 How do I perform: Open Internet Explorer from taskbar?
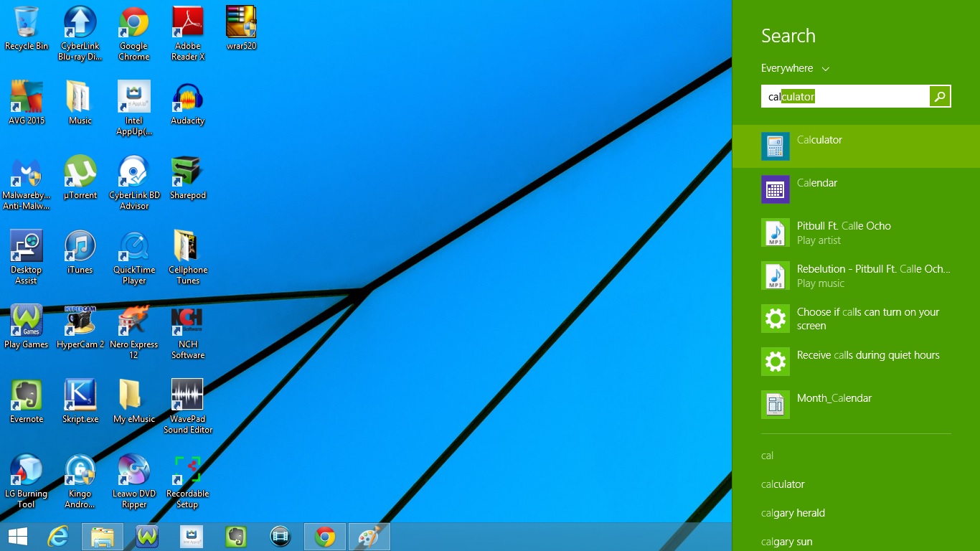click(x=58, y=537)
